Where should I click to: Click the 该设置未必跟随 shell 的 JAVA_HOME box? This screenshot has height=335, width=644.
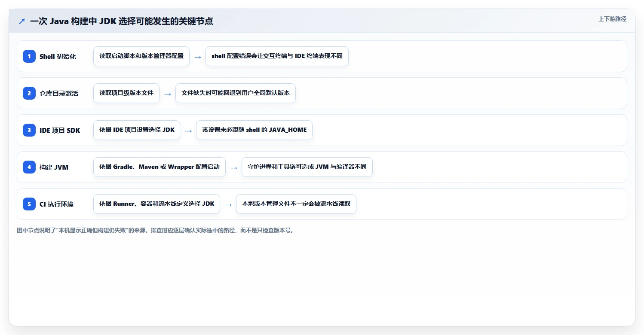click(x=255, y=130)
